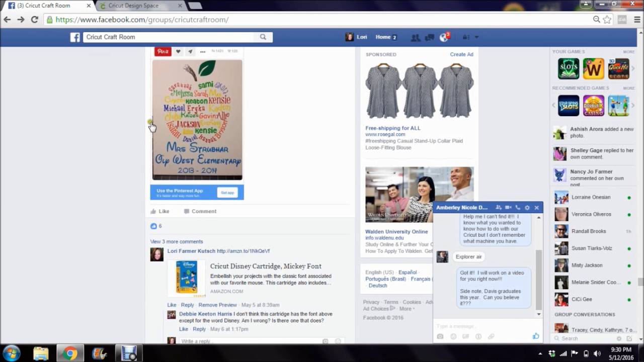Open chat with CiCi Gee

click(593, 300)
